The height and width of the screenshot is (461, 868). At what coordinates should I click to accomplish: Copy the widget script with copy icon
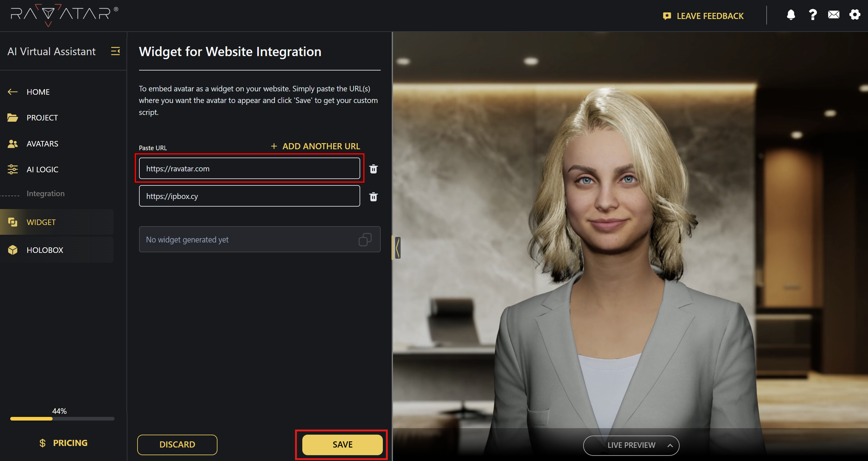pyautogui.click(x=365, y=239)
